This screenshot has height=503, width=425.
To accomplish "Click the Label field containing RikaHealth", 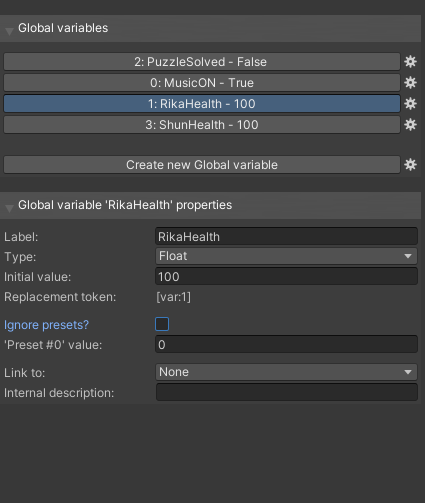I will (x=286, y=236).
